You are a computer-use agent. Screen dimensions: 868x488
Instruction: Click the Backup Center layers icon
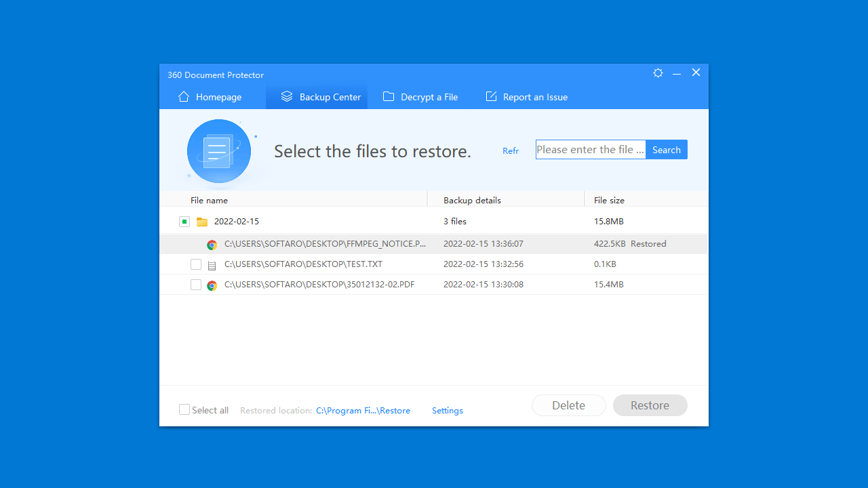point(287,96)
